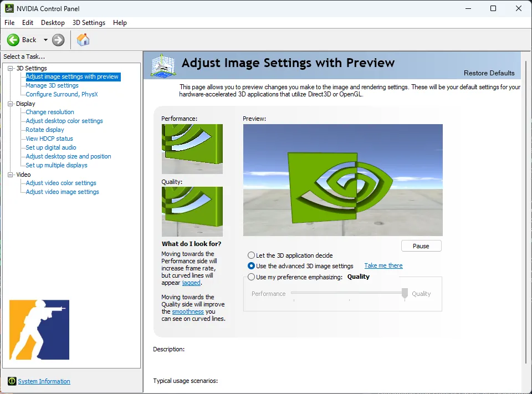Screen dimensions: 532x394
Task: Click the System Information icon
Action: (x=12, y=381)
